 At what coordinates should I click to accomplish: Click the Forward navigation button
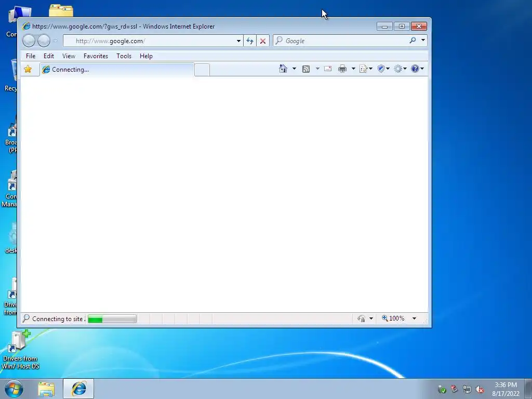click(44, 41)
